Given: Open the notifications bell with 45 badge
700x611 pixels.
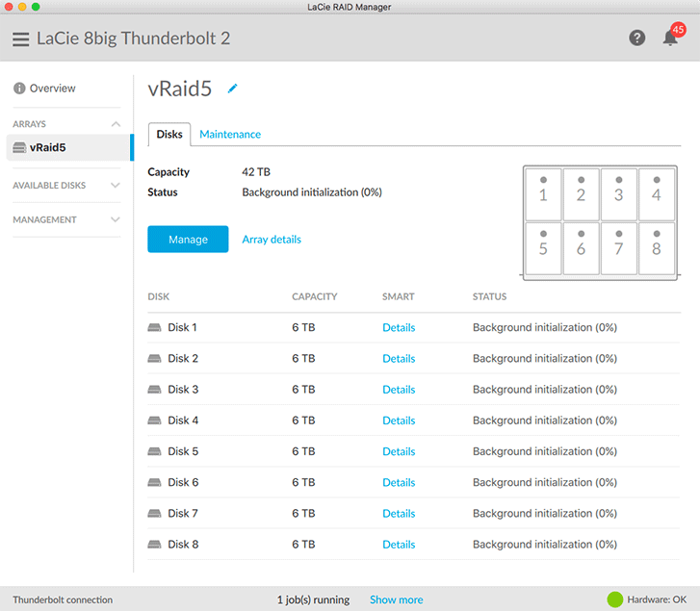Looking at the screenshot, I should point(673,36).
